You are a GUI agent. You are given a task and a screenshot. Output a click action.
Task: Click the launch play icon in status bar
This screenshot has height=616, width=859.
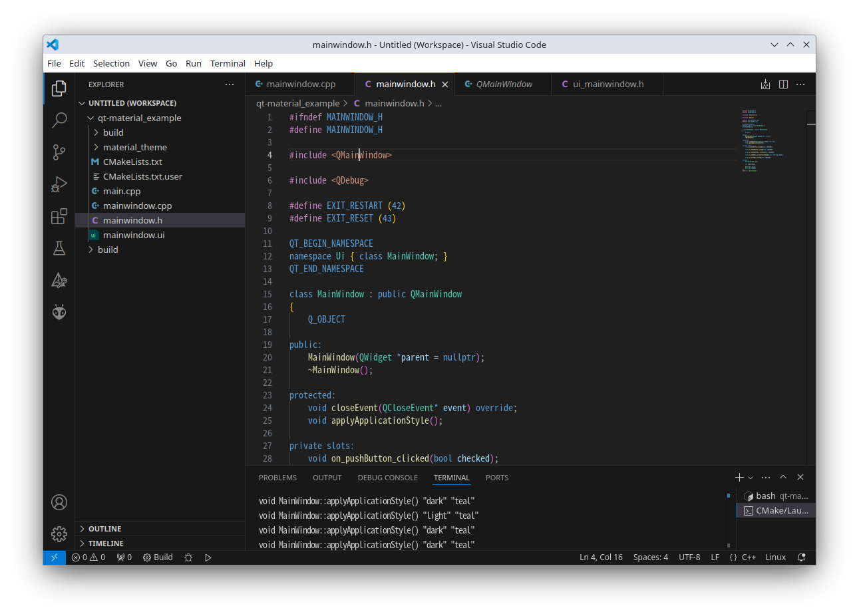click(x=208, y=557)
